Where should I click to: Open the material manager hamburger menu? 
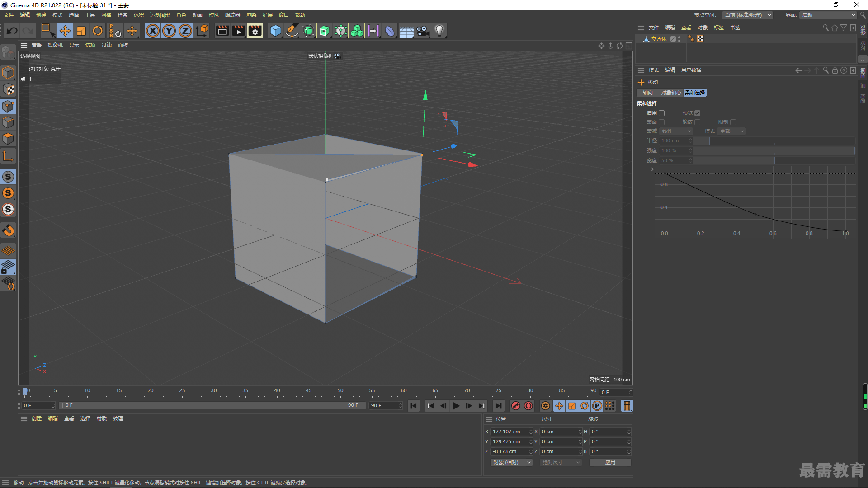(24, 418)
